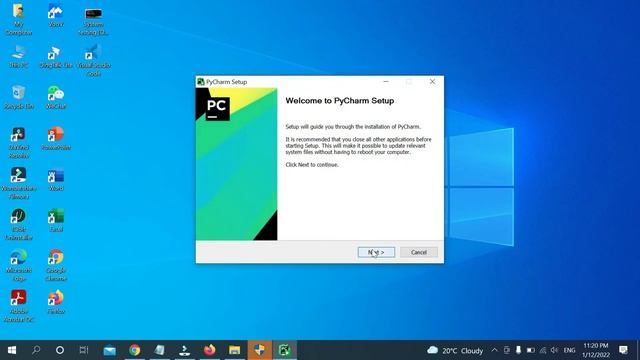Select the Wondershare Filmora desktop shortcut
This screenshot has height=360, width=640.
[18, 183]
